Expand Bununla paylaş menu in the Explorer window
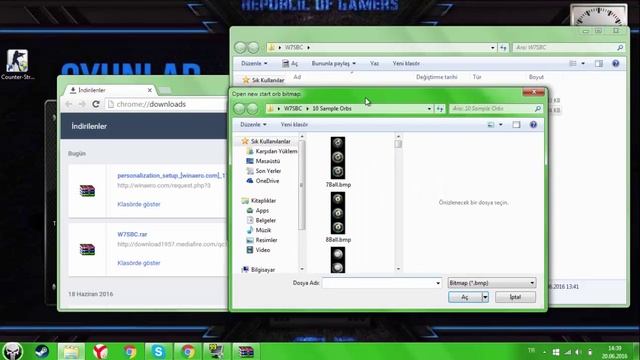This screenshot has height=360, width=640. point(333,63)
